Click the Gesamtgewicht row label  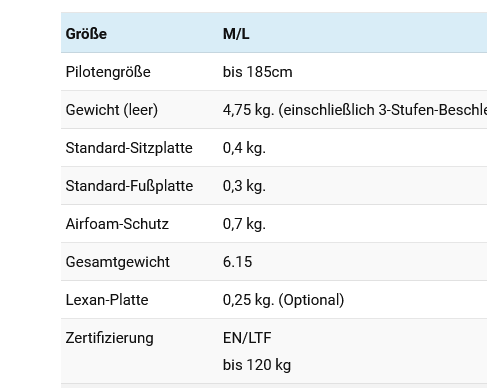pos(118,262)
